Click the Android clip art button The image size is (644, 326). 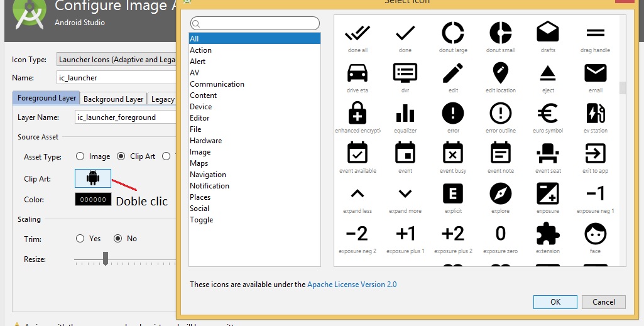tap(93, 178)
